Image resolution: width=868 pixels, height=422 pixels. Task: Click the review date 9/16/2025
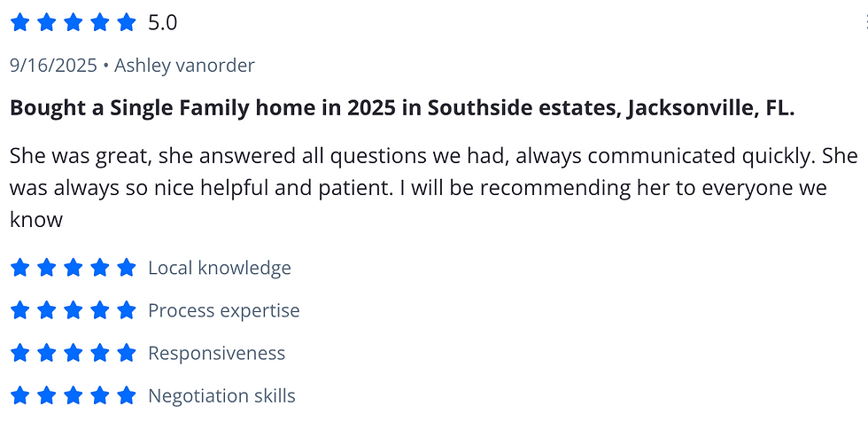[54, 66]
